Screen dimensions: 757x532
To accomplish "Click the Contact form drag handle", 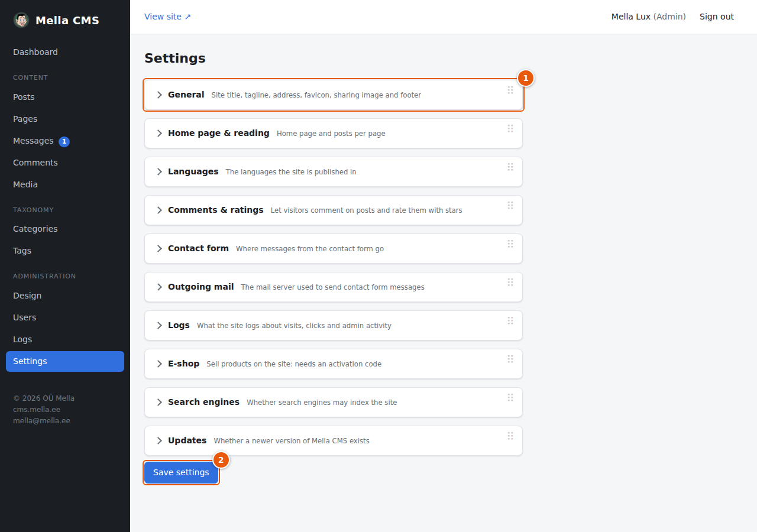I will coord(510,244).
